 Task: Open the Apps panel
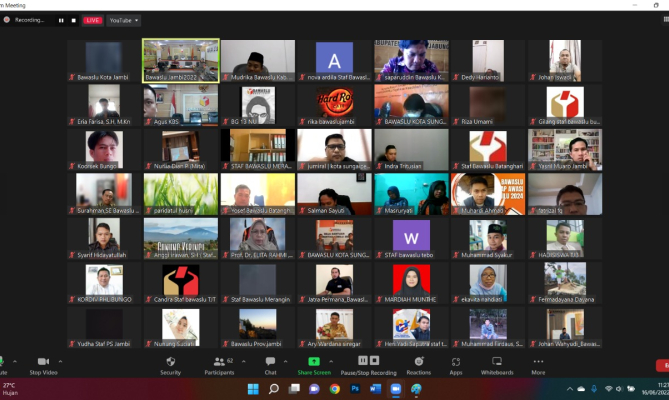tap(456, 361)
